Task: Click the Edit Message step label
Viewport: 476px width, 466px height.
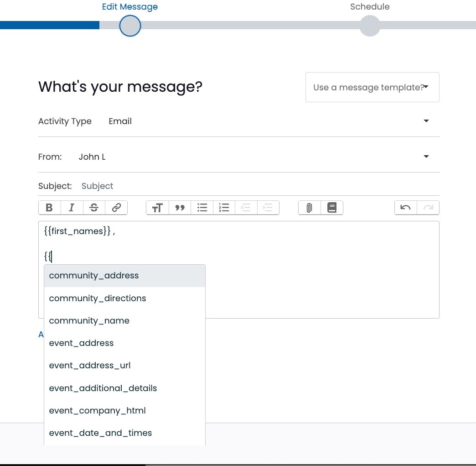Action: 129,7
